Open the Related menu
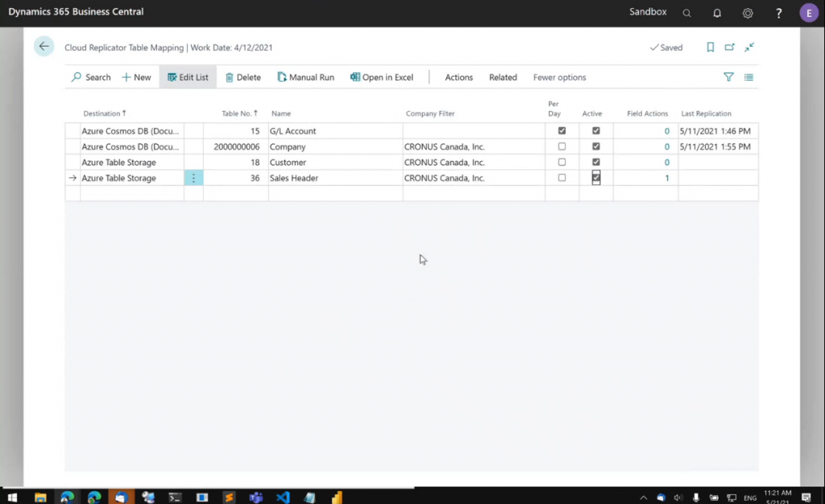Viewport: 825px width, 504px height. point(503,77)
